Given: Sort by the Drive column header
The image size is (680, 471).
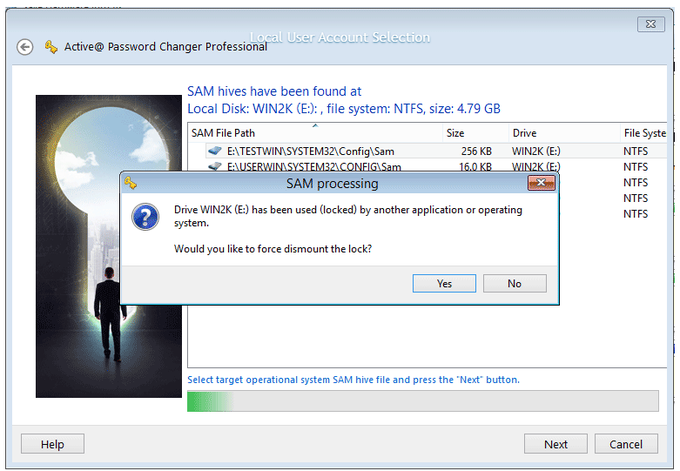Looking at the screenshot, I should point(564,133).
